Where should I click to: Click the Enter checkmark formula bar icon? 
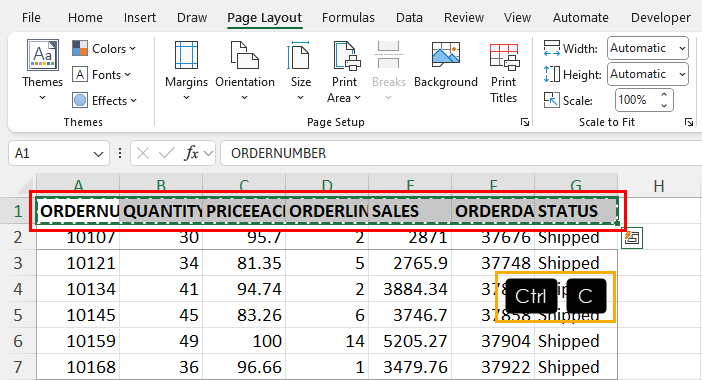point(167,154)
